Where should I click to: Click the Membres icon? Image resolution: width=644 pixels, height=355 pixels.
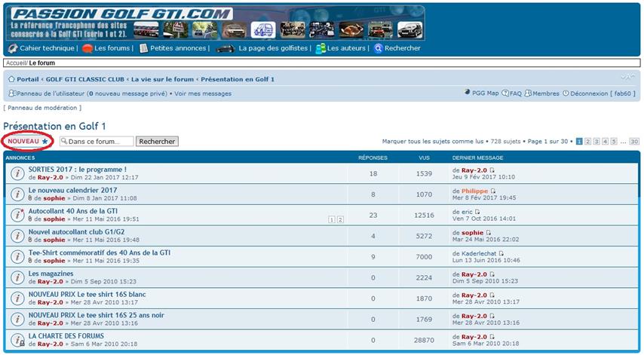[528, 93]
